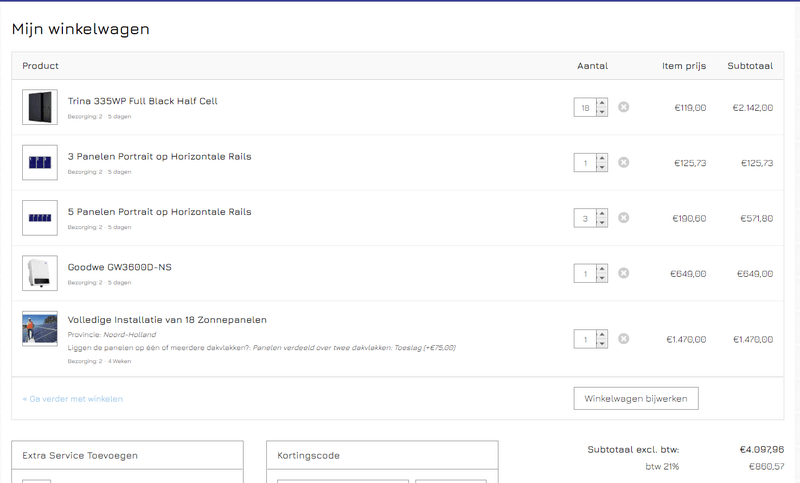
Task: Open Trina 335WP Full Black Half Cell link
Action: tap(142, 101)
